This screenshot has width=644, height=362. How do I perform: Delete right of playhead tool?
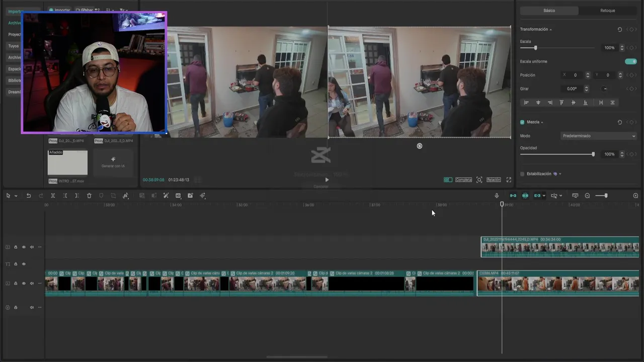point(77,196)
